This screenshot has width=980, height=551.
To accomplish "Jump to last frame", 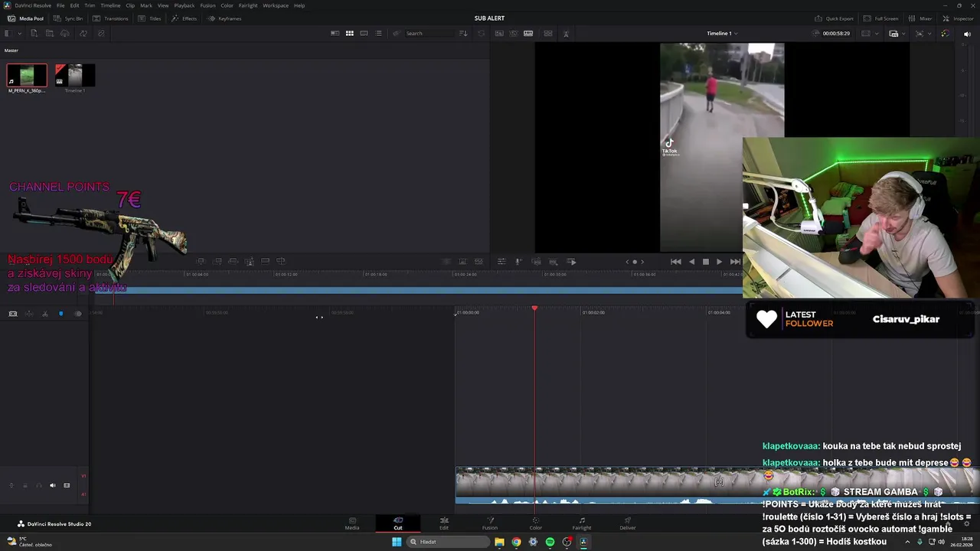I will tap(735, 262).
